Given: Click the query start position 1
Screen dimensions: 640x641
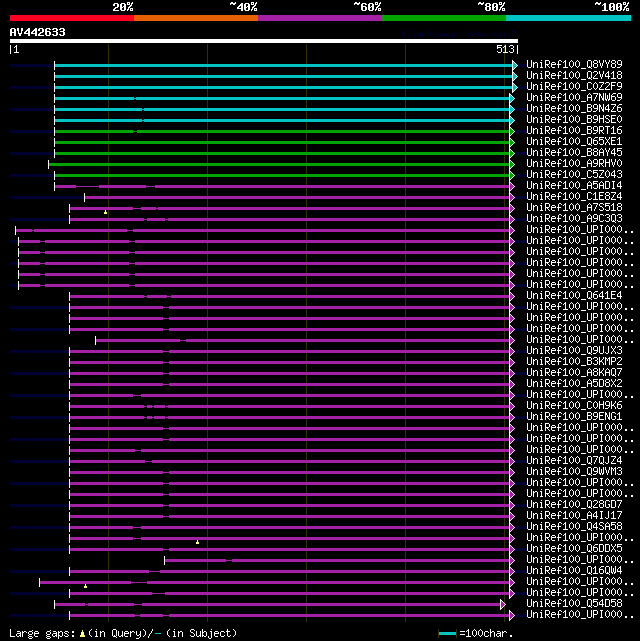Looking at the screenshot, I should 16,49.
